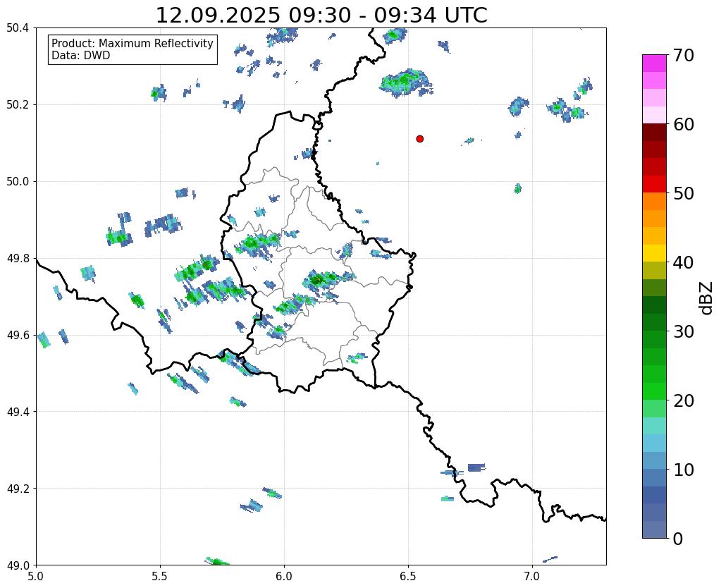Screen dimensions: 721x588
Task: Click the latitude axis label '50.0'
Action: 18,182
